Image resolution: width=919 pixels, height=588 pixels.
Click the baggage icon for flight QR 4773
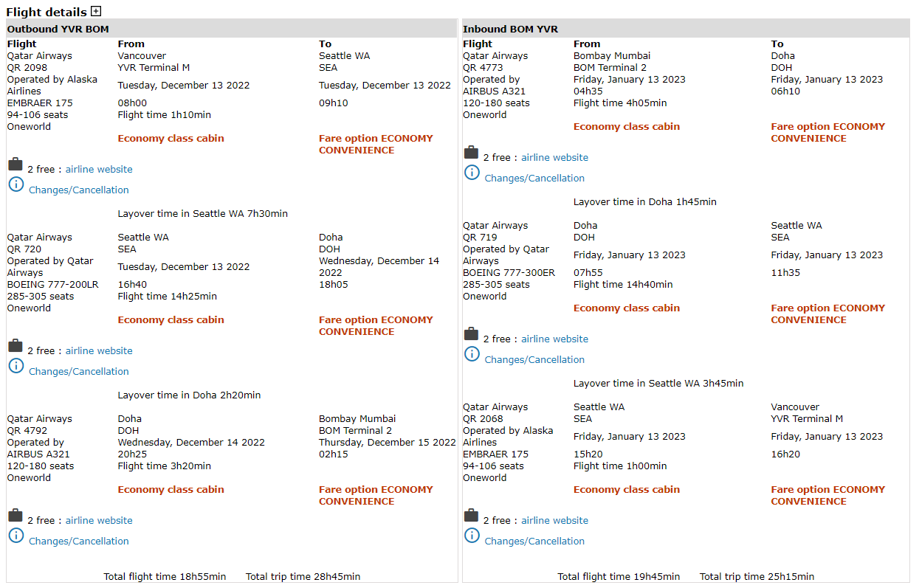[x=471, y=153]
